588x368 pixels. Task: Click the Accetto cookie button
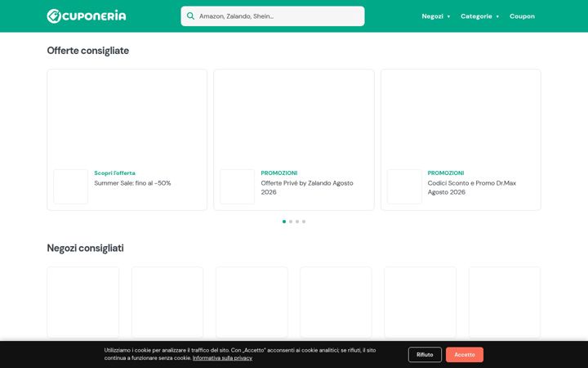tap(465, 354)
